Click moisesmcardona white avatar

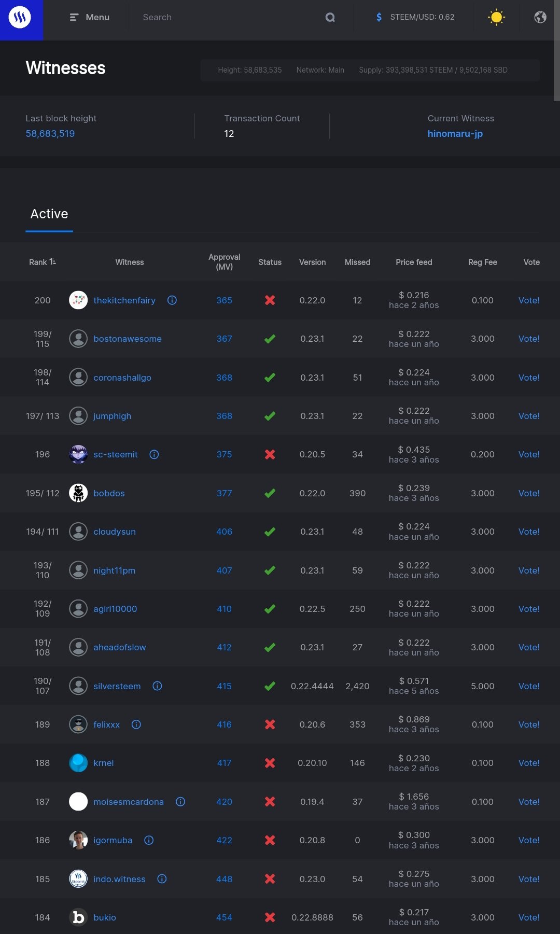pyautogui.click(x=78, y=801)
